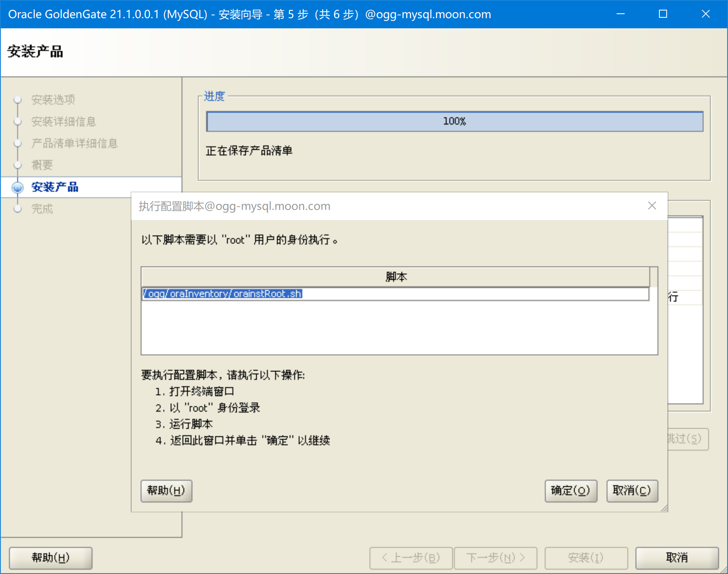Click the 100% progress bar
The height and width of the screenshot is (574, 728).
pos(454,122)
